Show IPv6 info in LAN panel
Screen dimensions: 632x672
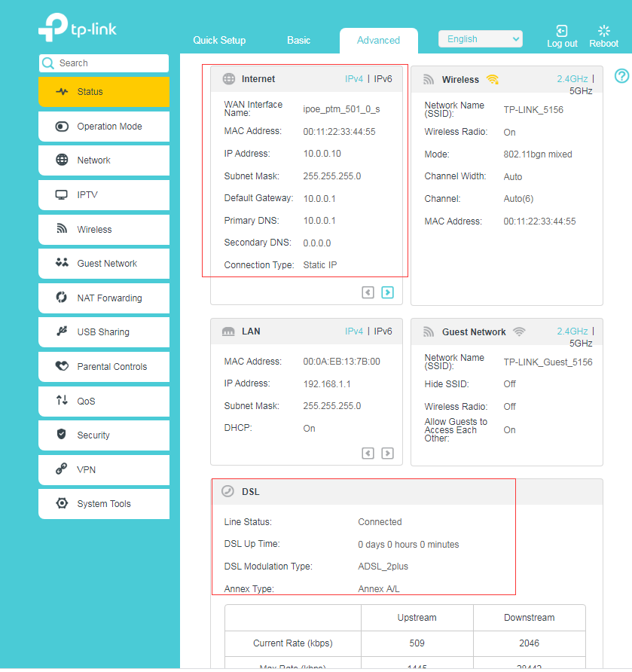[x=383, y=331]
